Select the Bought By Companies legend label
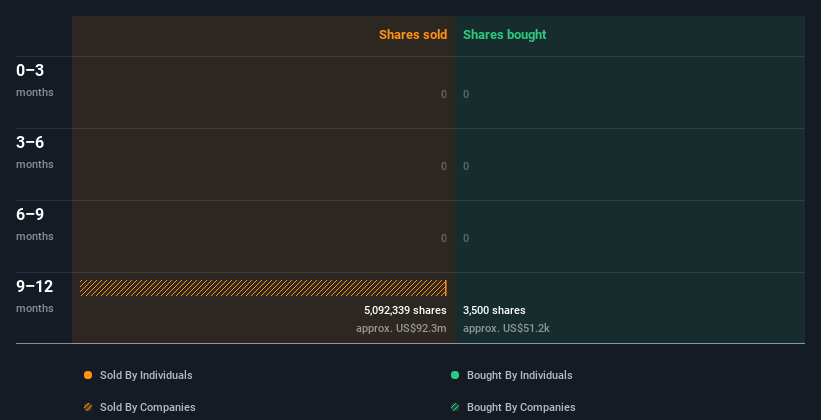 coord(521,407)
